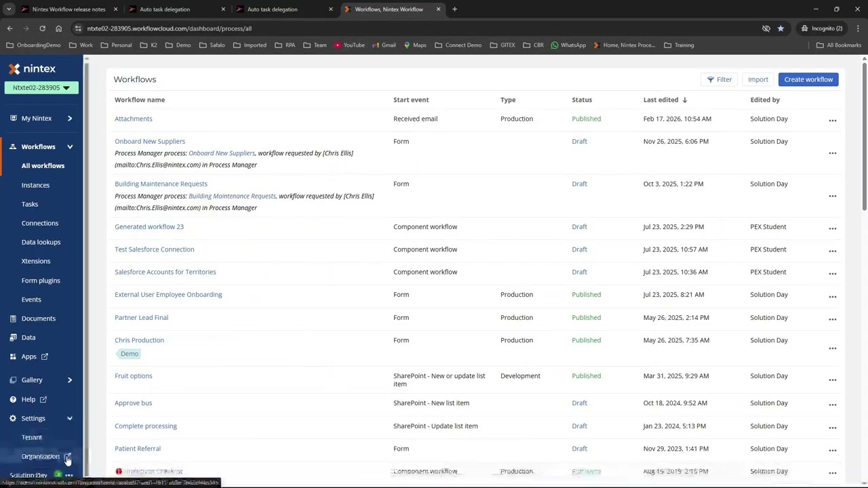
Task: Go to Events in sidebar
Action: 31,300
